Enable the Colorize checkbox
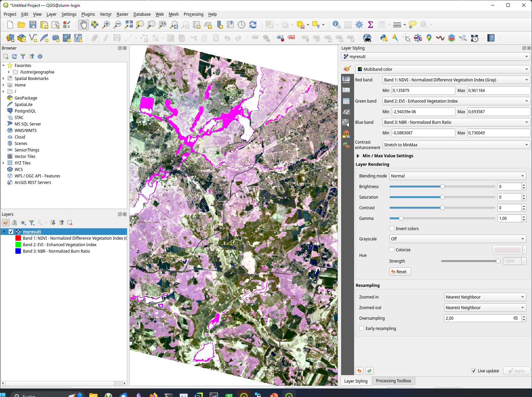The width and height of the screenshot is (532, 397). (392, 250)
